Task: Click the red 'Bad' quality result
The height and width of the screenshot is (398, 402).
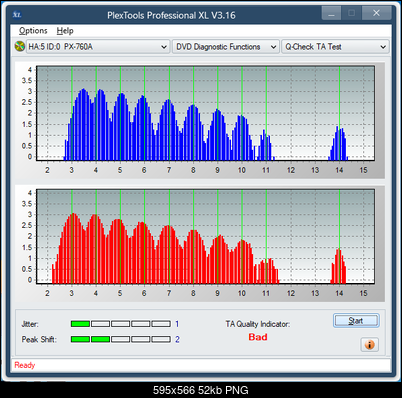Action: pyautogui.click(x=258, y=337)
